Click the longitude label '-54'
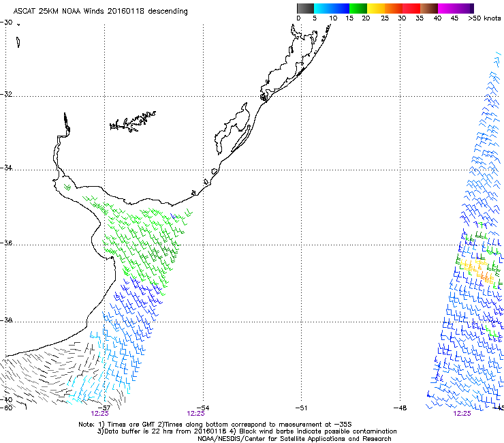Screen dimensions: 504x443 tap(203, 408)
